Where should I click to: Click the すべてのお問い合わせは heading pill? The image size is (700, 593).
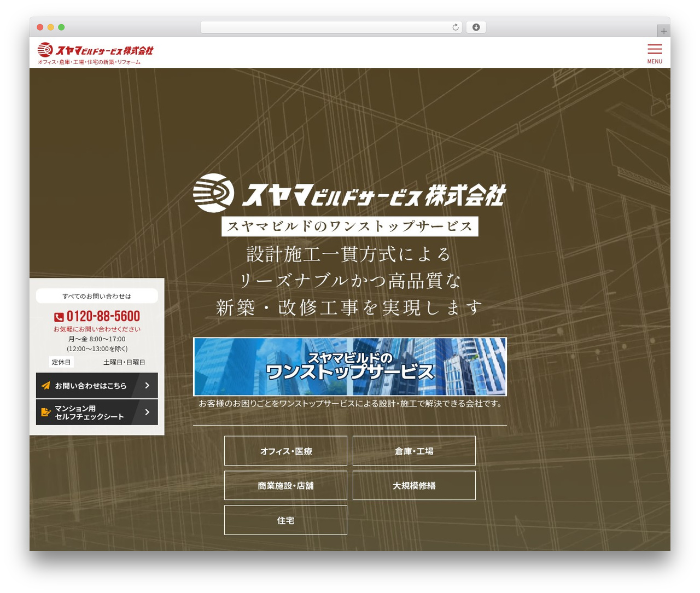coord(97,296)
